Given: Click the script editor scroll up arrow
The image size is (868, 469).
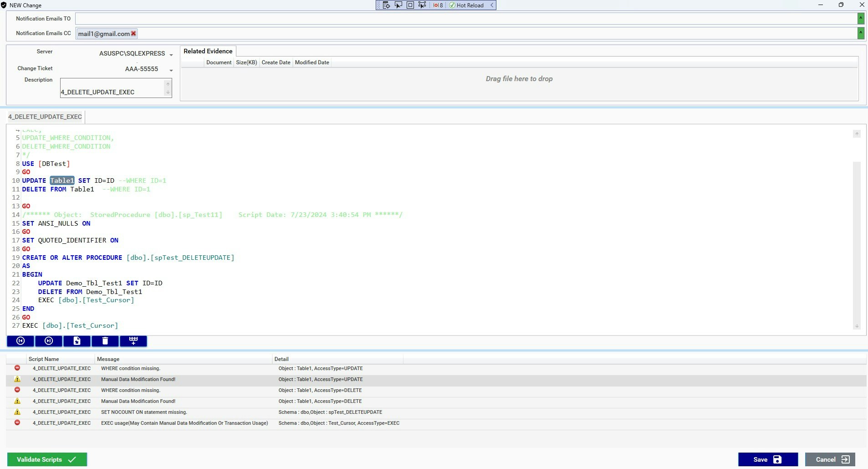Looking at the screenshot, I should [857, 134].
